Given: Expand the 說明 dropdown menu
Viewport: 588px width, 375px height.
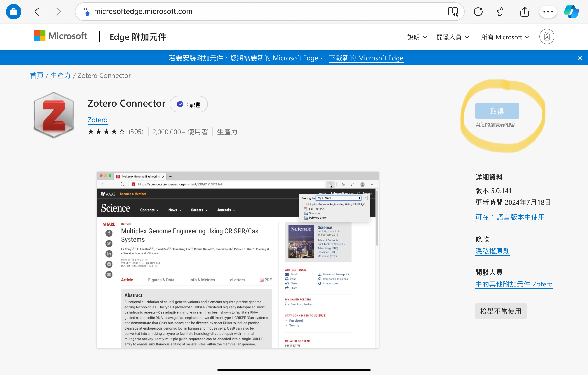Looking at the screenshot, I should click(417, 37).
